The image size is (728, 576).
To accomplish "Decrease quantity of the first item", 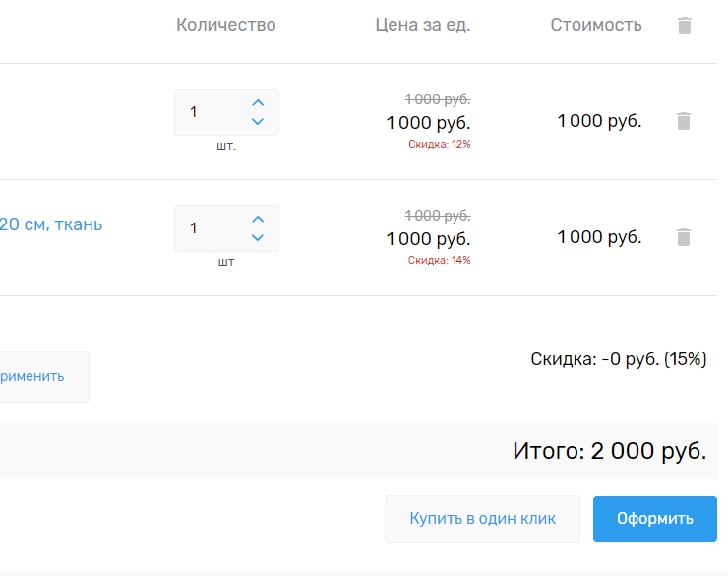I will pos(258,122).
